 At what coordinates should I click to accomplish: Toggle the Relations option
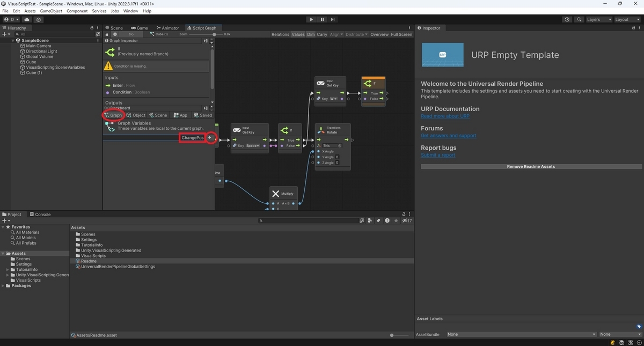280,34
